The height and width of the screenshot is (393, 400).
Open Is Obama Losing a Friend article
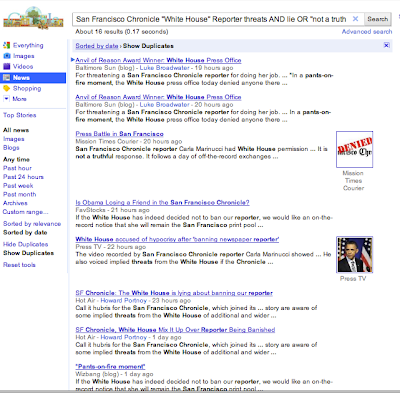tap(162, 203)
